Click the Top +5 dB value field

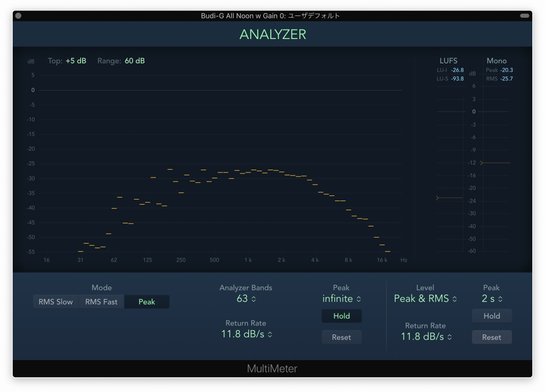click(75, 61)
